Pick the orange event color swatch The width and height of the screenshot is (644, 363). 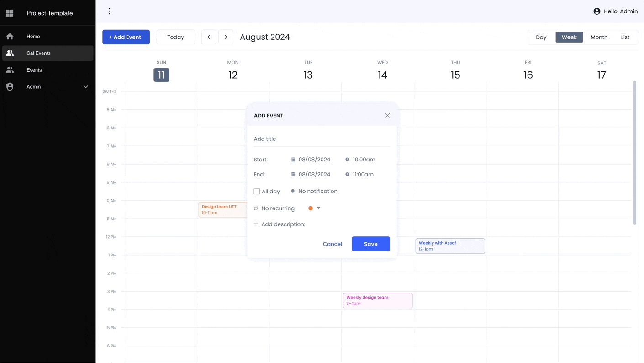[311, 208]
